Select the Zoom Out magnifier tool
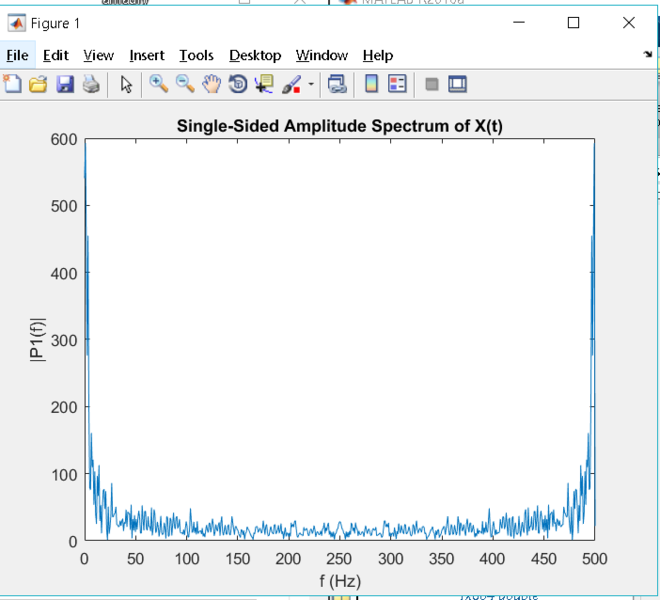The width and height of the screenshot is (660, 600). coord(185,85)
